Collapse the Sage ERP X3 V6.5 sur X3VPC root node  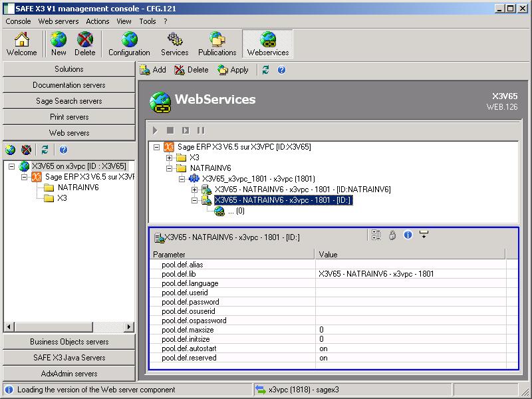tap(156, 147)
